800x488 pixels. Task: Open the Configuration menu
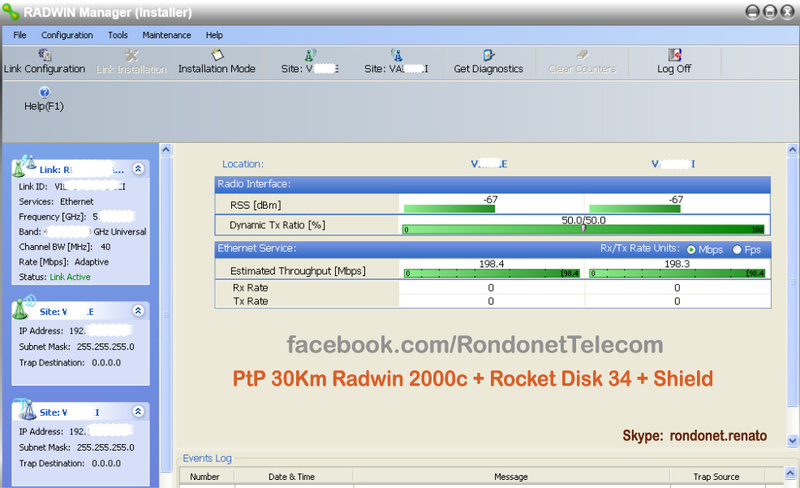coord(67,35)
